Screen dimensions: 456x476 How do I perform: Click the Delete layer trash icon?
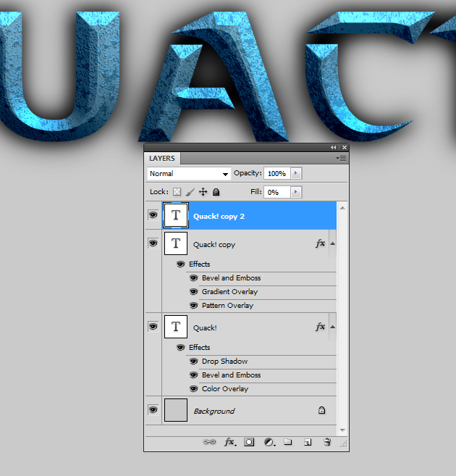point(327,441)
